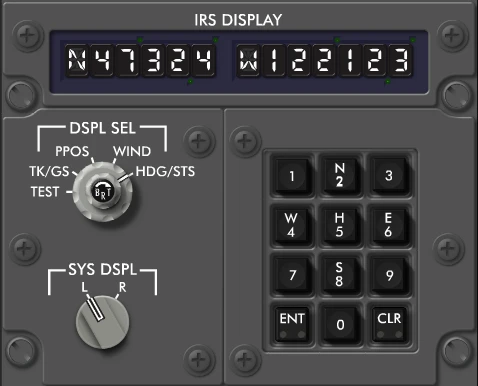Set DSPL SEL knob to PPOS
This screenshot has width=478, height=386.
click(x=72, y=151)
